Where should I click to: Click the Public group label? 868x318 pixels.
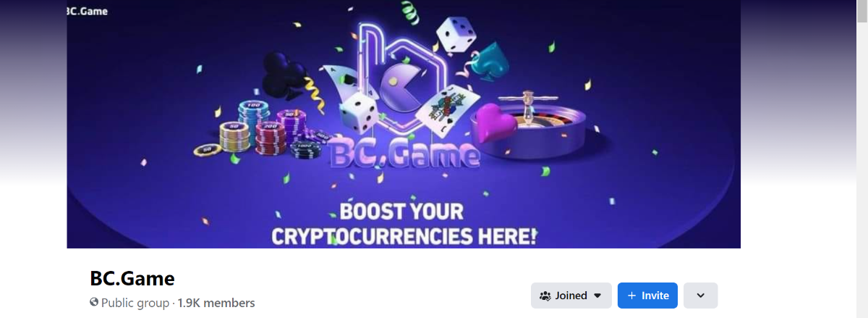136,303
